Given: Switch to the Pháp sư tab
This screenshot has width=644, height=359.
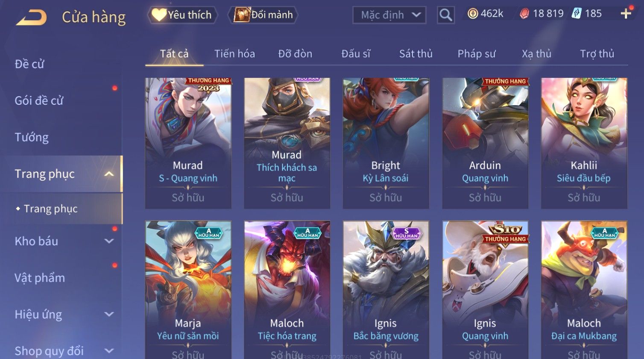Looking at the screenshot, I should pos(477,54).
